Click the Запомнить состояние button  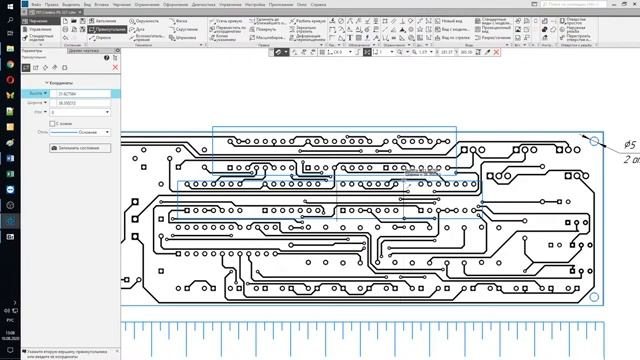[x=80, y=148]
